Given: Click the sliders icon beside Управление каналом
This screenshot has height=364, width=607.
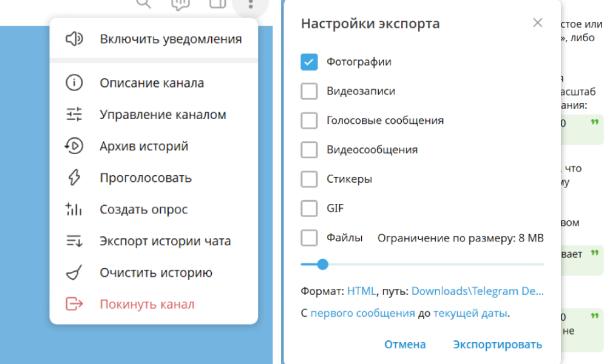Looking at the screenshot, I should tap(74, 115).
